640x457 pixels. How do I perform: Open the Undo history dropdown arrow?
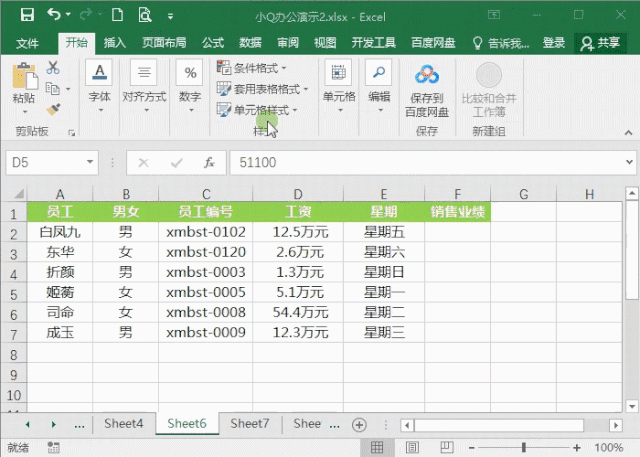(68, 15)
